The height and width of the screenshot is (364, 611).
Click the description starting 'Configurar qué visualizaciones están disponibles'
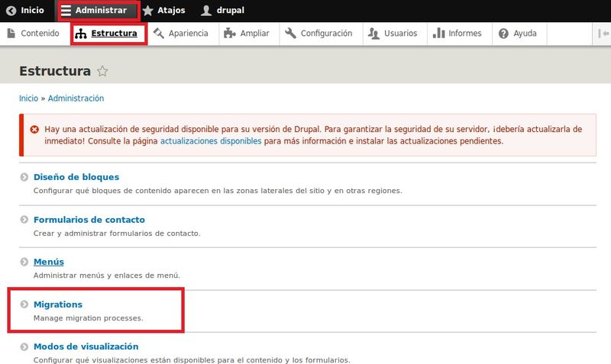pyautogui.click(x=192, y=359)
